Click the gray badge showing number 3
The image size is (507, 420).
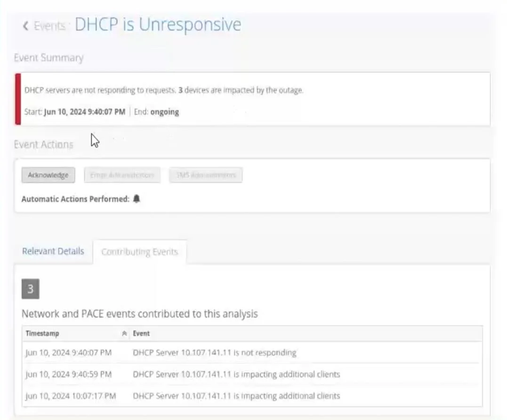[x=31, y=289]
